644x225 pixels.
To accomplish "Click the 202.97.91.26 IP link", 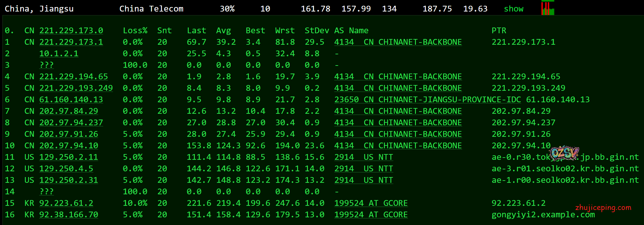I will point(69,134).
